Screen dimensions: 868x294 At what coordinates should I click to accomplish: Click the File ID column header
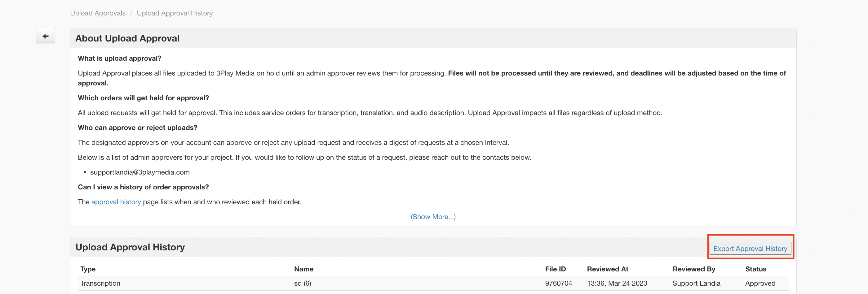(555, 269)
